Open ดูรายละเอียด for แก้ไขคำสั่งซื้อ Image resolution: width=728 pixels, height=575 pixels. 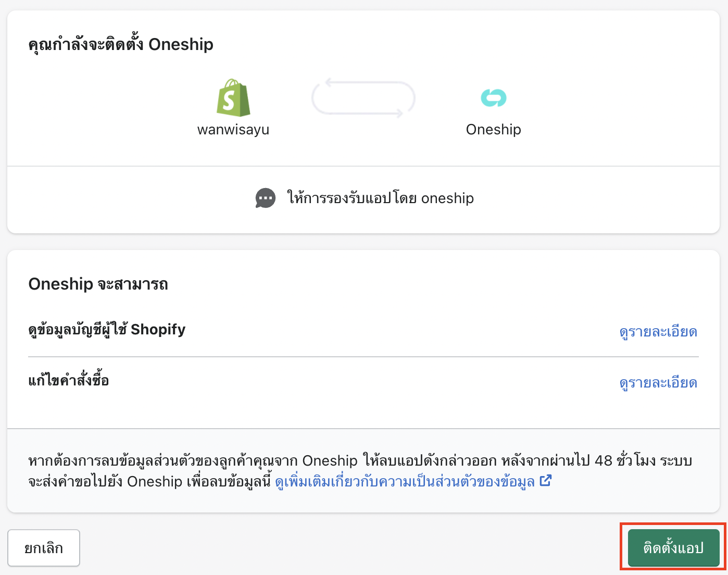click(658, 383)
